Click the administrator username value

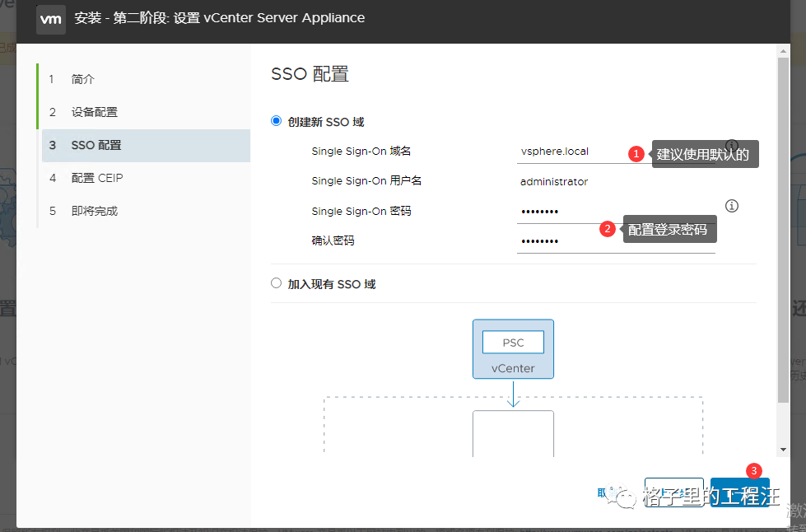553,182
